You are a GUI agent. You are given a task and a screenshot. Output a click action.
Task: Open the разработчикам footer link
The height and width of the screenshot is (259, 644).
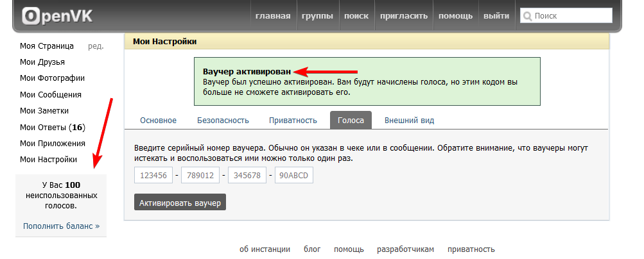click(405, 249)
